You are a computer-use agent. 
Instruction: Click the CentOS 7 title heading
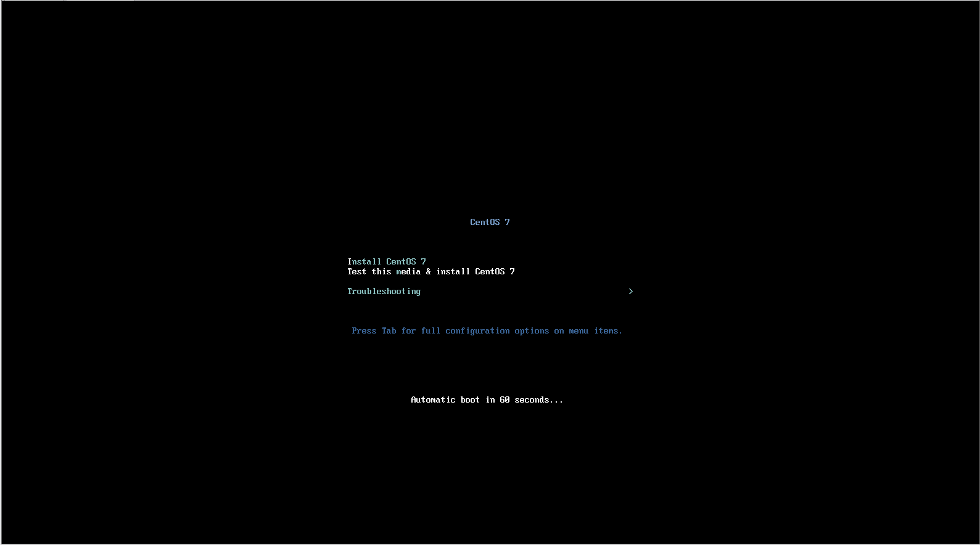tap(490, 222)
